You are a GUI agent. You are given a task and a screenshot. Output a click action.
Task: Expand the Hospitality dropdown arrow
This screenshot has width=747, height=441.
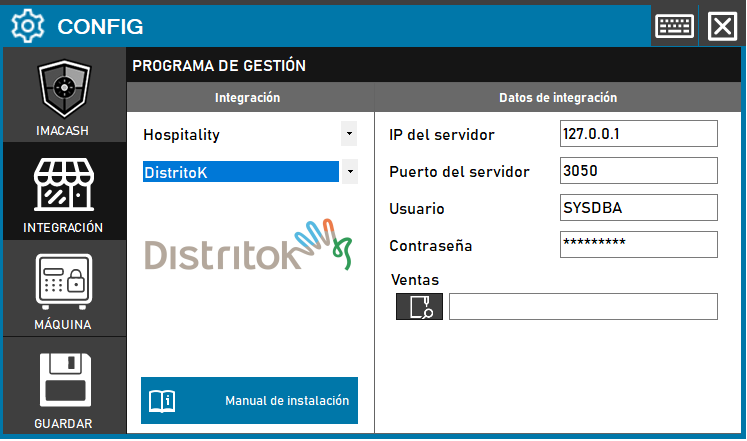click(x=348, y=133)
